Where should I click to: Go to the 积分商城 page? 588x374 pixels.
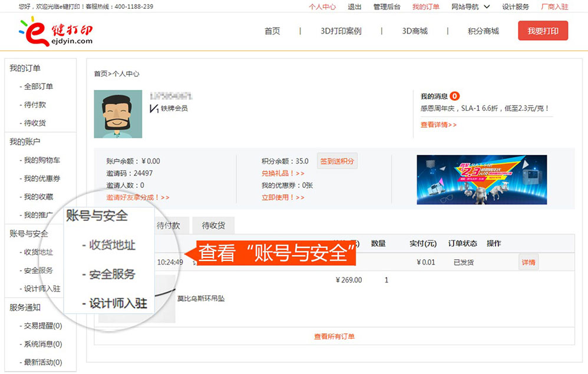[483, 31]
